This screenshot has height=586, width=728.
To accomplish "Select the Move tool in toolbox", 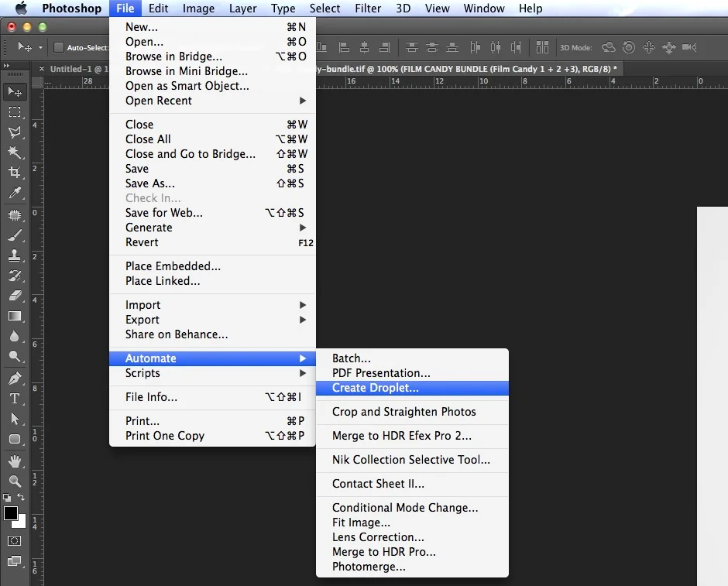I will pos(15,92).
